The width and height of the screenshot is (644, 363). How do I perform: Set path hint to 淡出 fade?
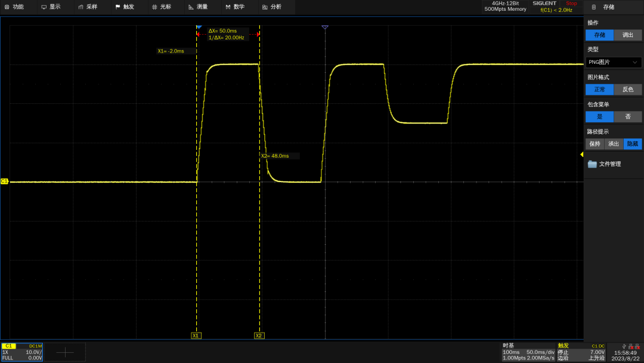pyautogui.click(x=614, y=144)
